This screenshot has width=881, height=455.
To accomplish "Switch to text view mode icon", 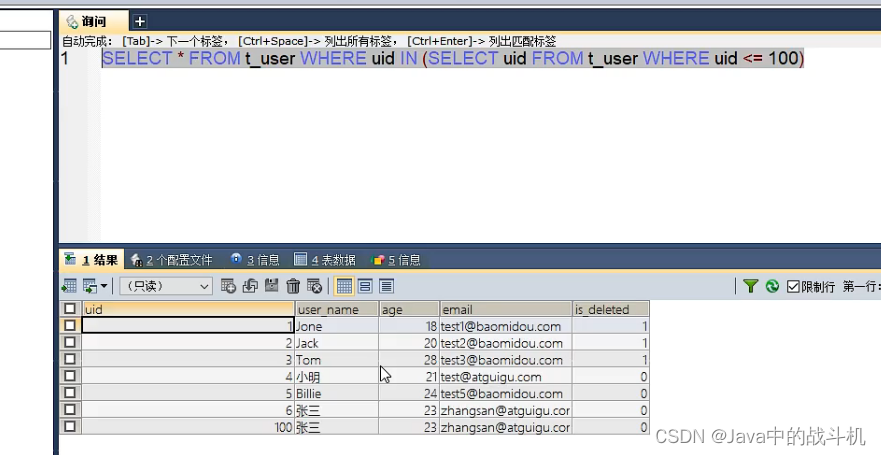I will click(x=387, y=286).
